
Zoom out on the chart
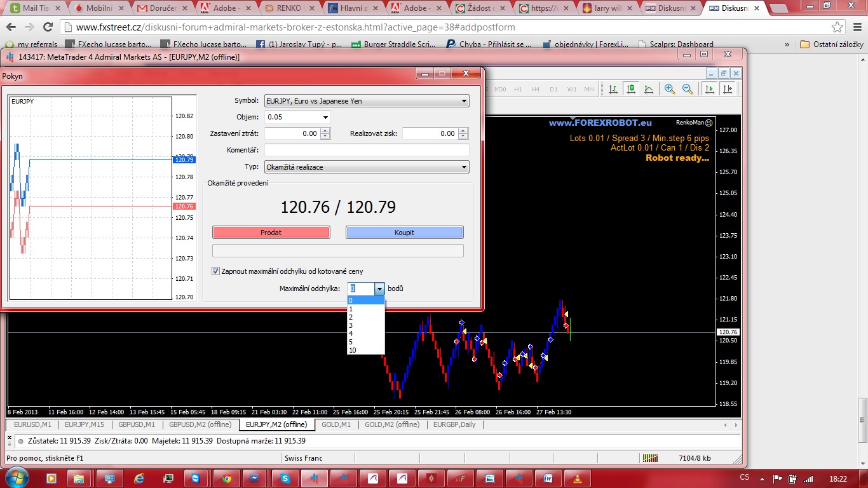click(688, 89)
